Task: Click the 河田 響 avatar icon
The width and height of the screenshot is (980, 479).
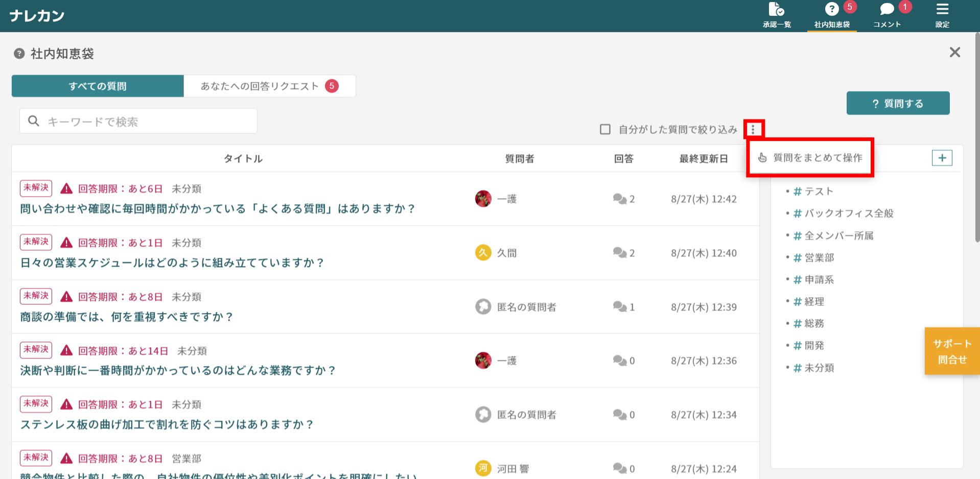Action: point(483,468)
